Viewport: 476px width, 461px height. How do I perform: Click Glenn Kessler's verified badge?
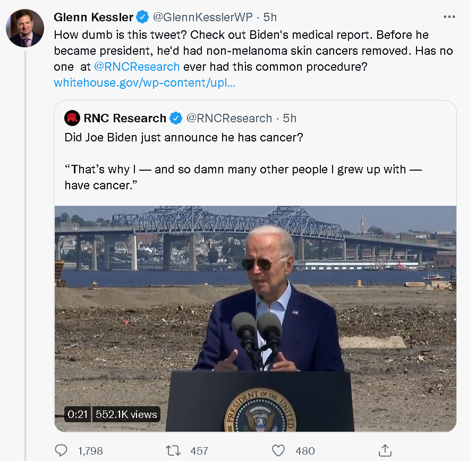(x=142, y=16)
